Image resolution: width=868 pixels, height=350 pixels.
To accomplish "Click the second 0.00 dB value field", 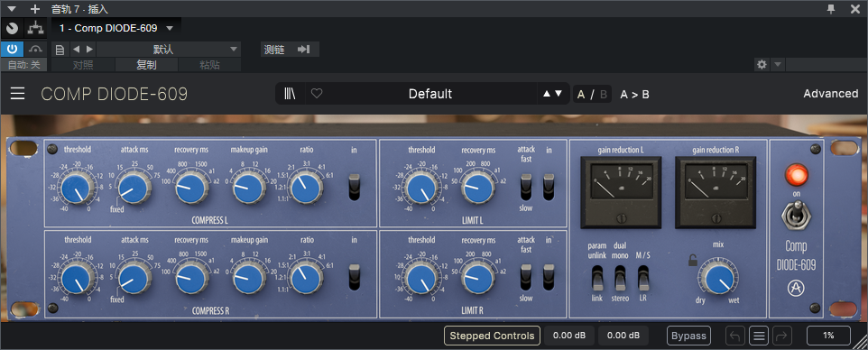I will (623, 336).
